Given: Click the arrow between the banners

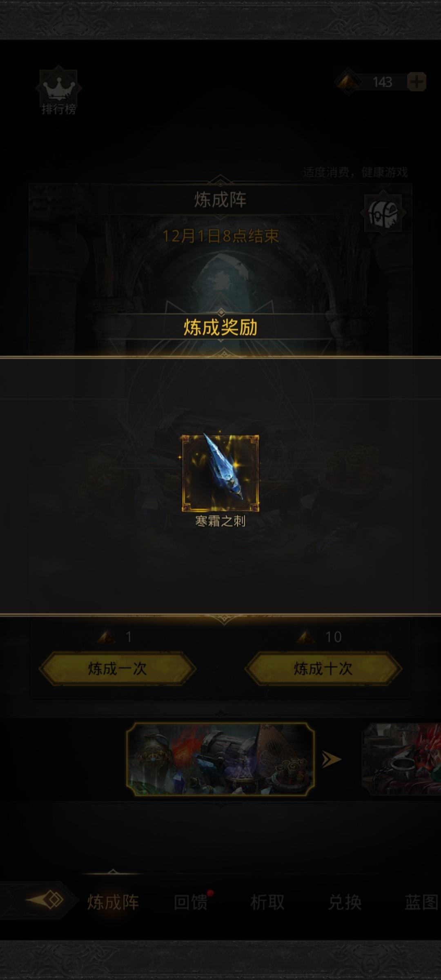Looking at the screenshot, I should click(331, 759).
